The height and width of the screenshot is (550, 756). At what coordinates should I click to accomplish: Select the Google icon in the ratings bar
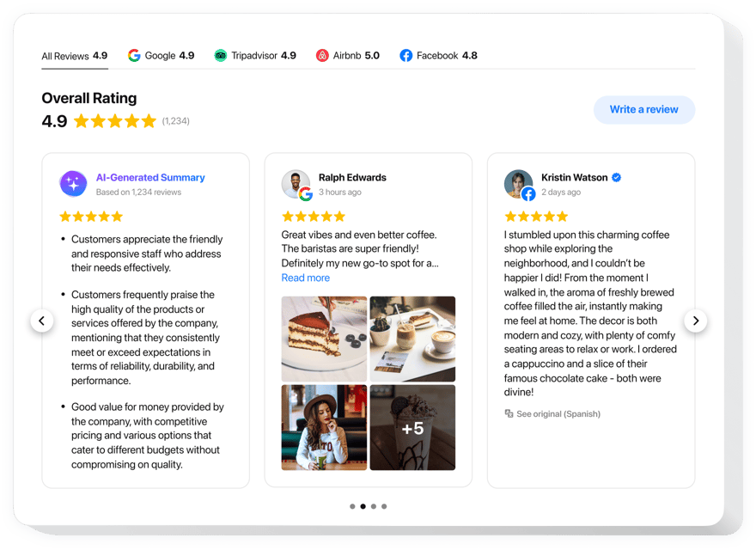(x=135, y=55)
